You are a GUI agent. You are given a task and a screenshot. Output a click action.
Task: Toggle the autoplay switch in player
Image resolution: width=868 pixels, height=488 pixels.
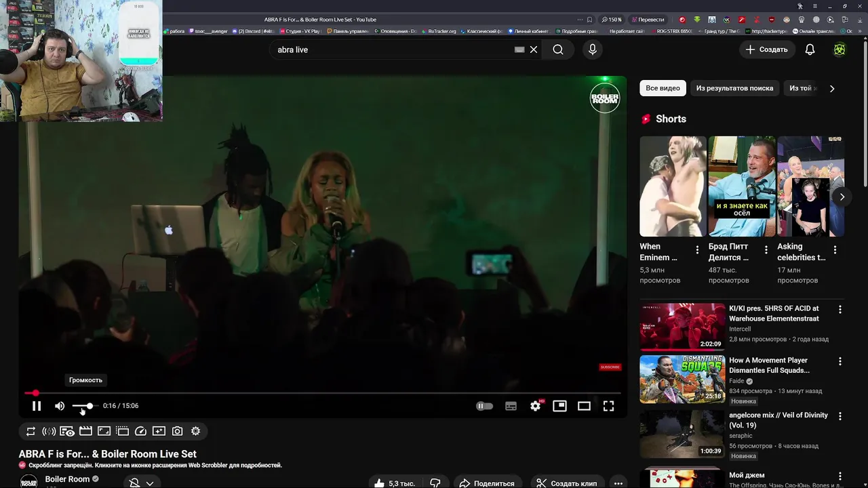coord(484,406)
